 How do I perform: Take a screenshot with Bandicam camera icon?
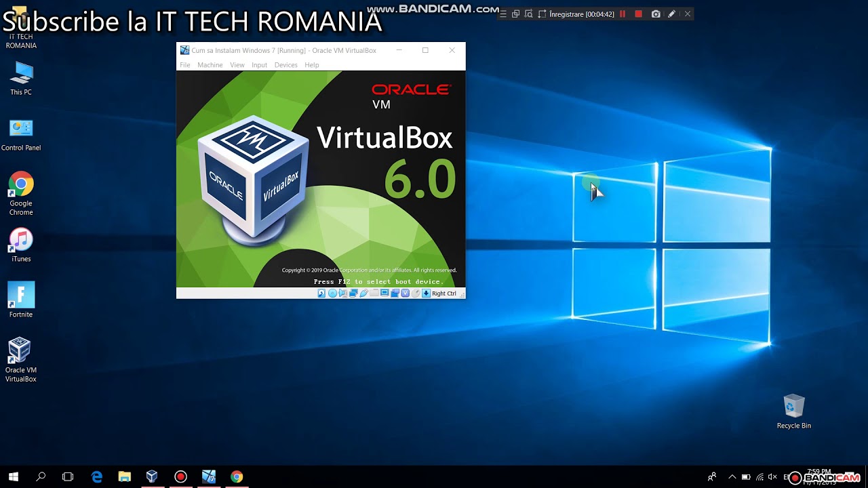pyautogui.click(x=656, y=14)
